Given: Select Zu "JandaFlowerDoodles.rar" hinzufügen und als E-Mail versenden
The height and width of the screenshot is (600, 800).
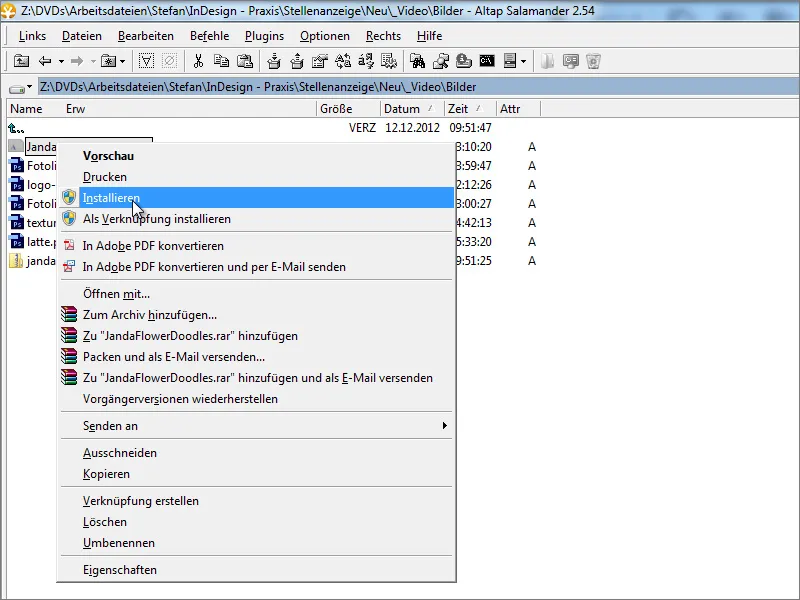Looking at the screenshot, I should coord(256,378).
